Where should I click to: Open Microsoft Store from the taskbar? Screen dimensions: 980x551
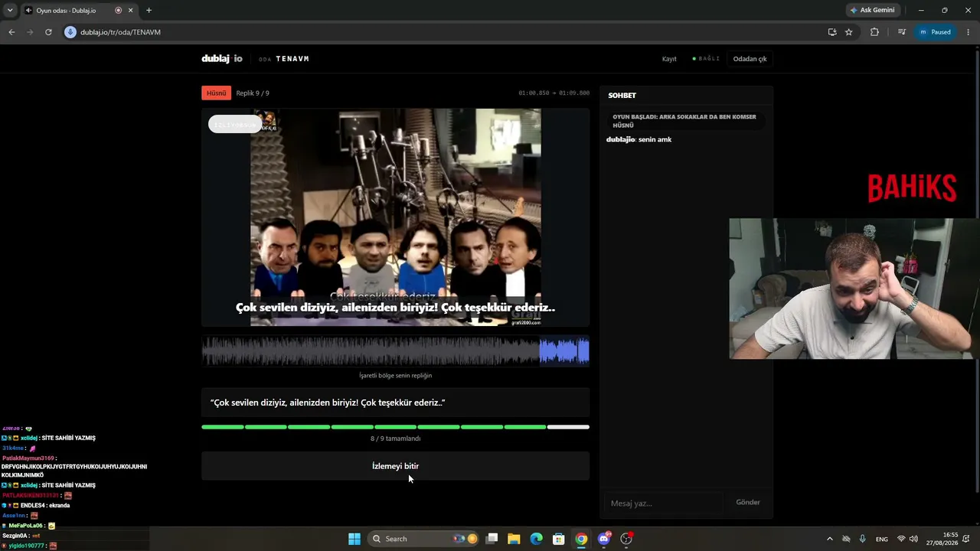pyautogui.click(x=559, y=539)
